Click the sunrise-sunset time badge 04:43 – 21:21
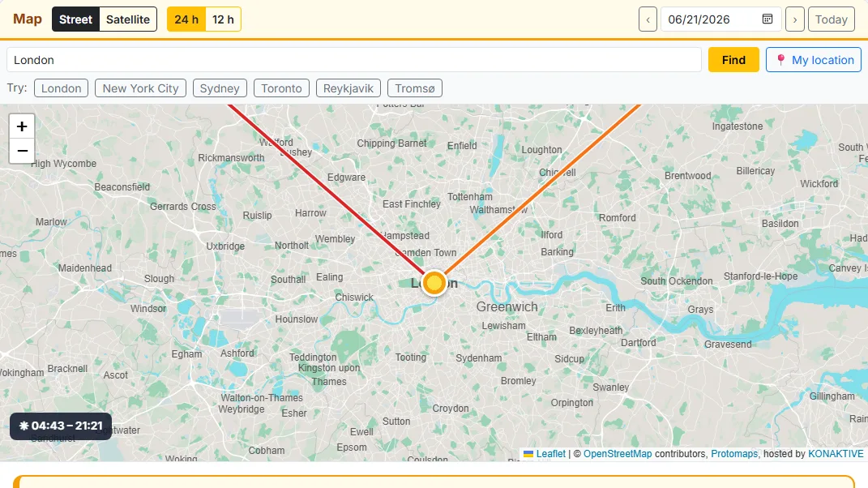868x488 pixels. coord(61,426)
